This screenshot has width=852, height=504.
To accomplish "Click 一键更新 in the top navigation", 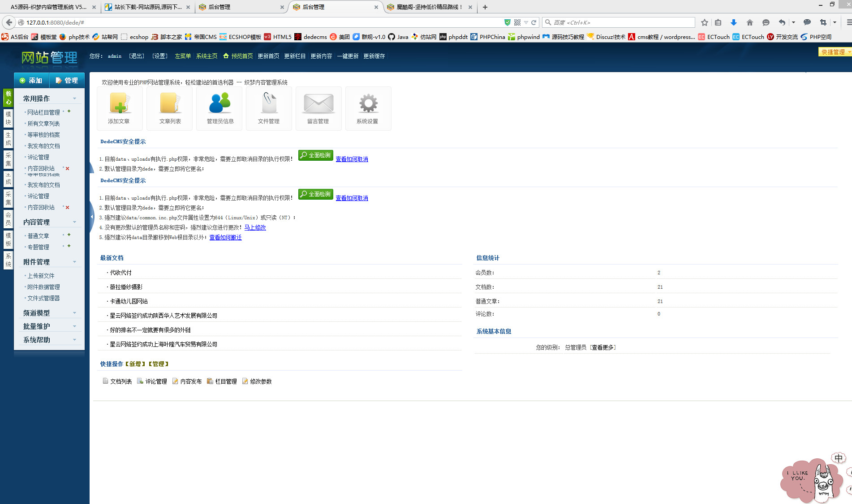I will pos(348,56).
